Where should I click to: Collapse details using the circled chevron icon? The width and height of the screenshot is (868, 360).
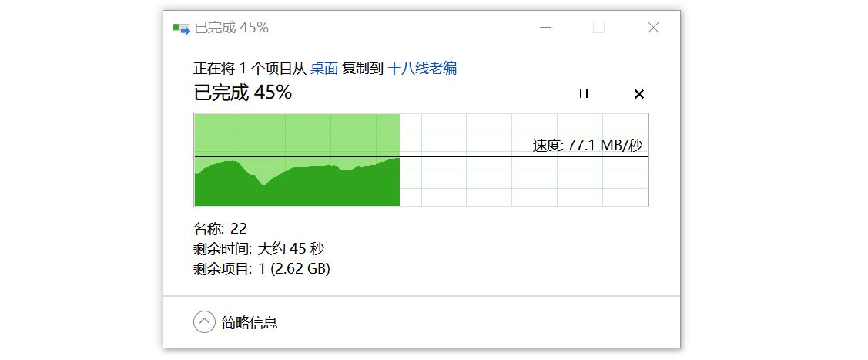203,321
